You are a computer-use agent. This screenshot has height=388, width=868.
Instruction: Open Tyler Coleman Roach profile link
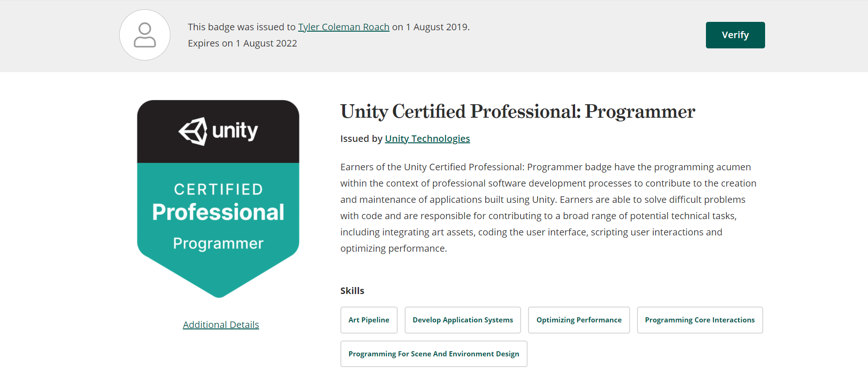point(344,27)
